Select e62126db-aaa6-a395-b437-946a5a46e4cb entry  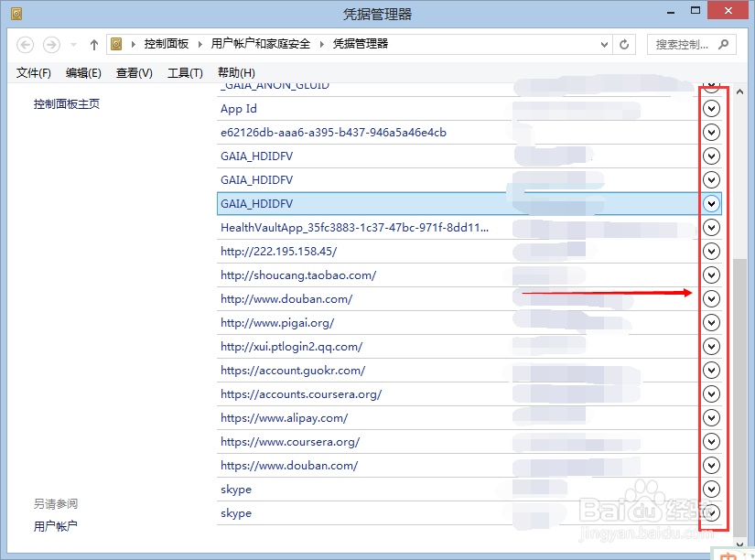(x=469, y=133)
